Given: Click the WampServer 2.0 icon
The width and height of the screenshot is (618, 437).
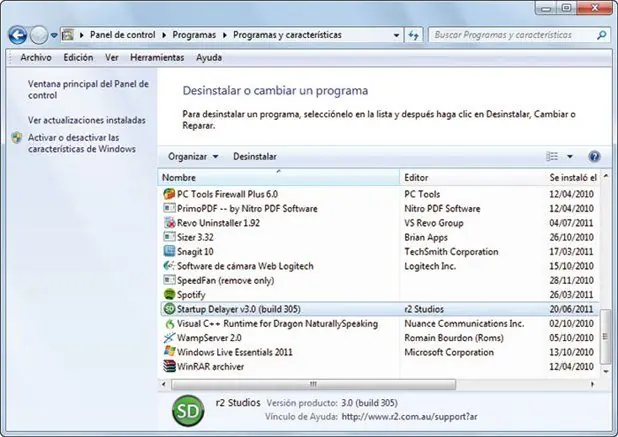Looking at the screenshot, I should (169, 338).
